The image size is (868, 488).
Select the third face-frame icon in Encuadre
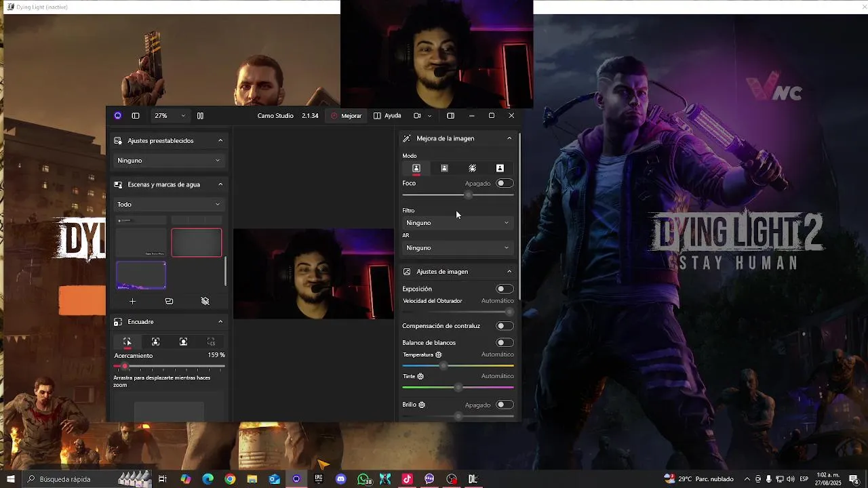coord(183,342)
